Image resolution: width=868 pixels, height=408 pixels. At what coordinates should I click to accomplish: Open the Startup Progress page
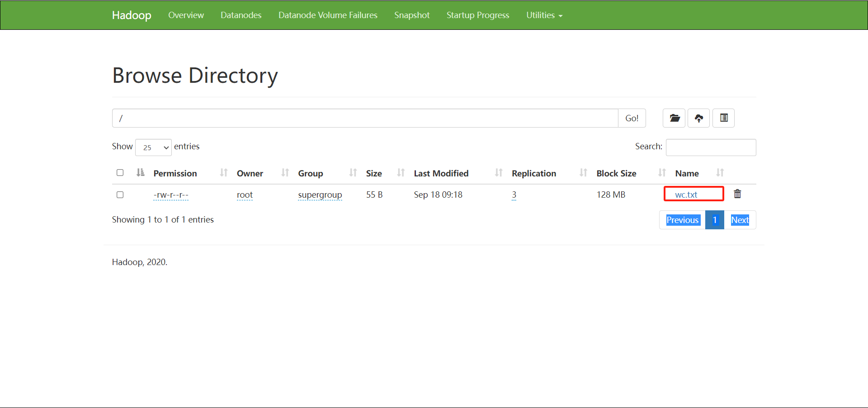[478, 15]
